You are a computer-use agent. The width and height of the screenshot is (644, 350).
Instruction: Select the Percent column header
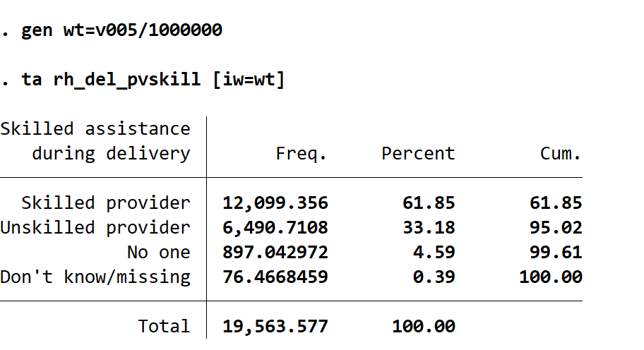click(418, 154)
